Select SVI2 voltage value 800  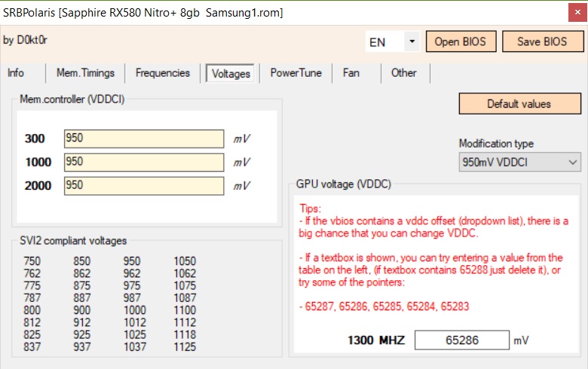click(32, 310)
